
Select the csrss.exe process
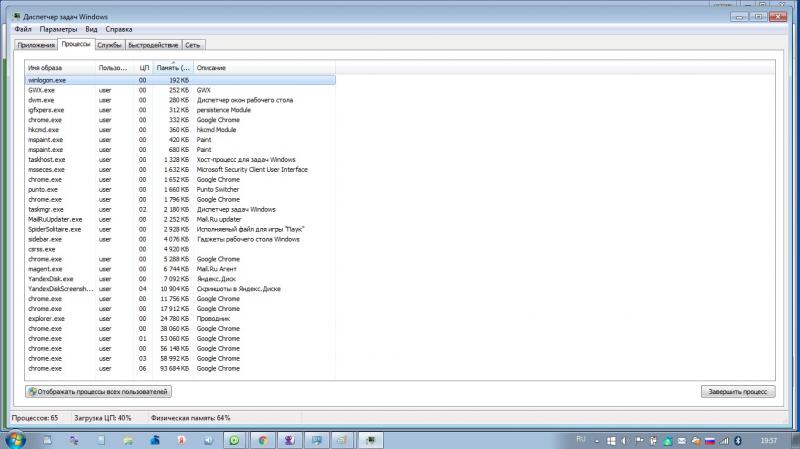pyautogui.click(x=180, y=250)
